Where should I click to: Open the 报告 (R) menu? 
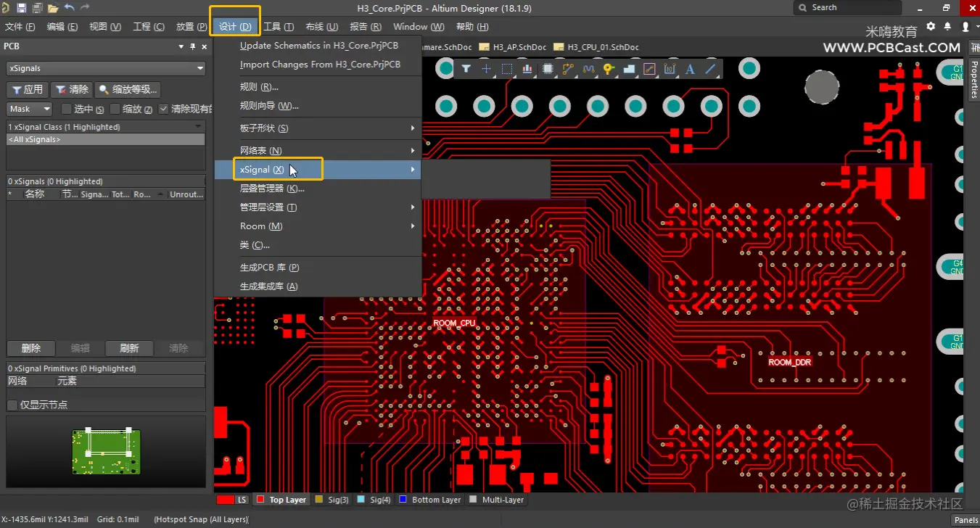[x=366, y=27]
